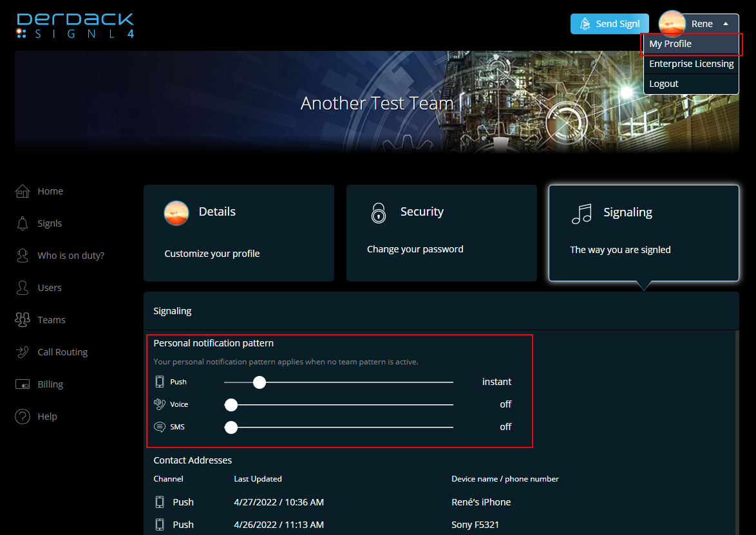Click the 'off' value next to SMS
Viewport: 756px width, 535px height.
[506, 427]
